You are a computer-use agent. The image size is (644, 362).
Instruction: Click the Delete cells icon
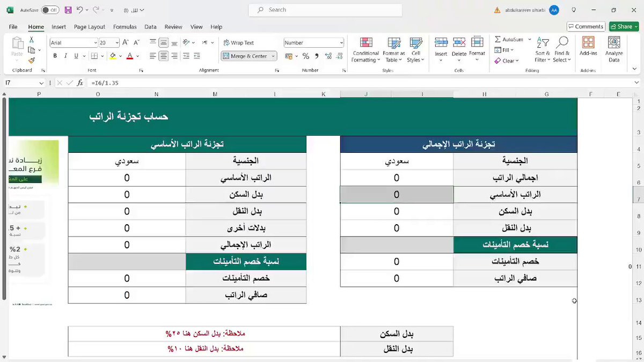click(x=459, y=43)
